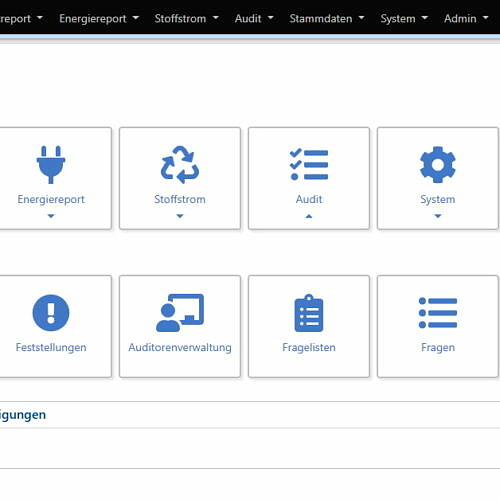This screenshot has width=500, height=500.
Task: Open the Auditorenverwaltung tile label
Action: point(180,347)
